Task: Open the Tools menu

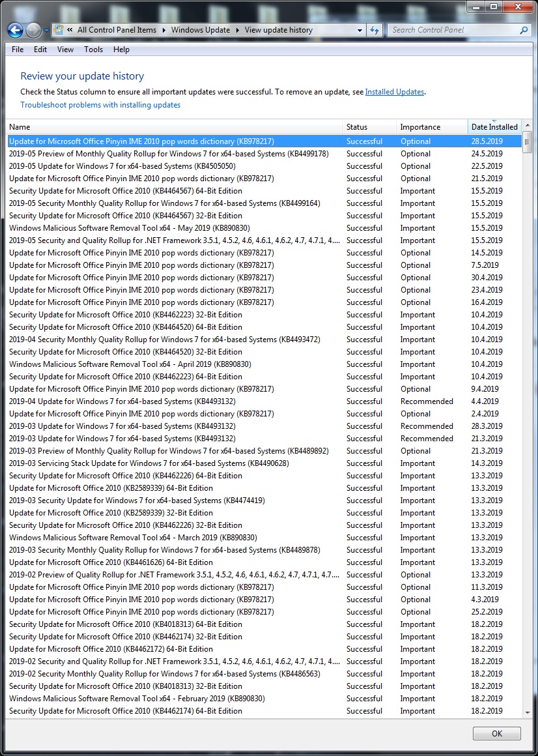Action: point(93,49)
